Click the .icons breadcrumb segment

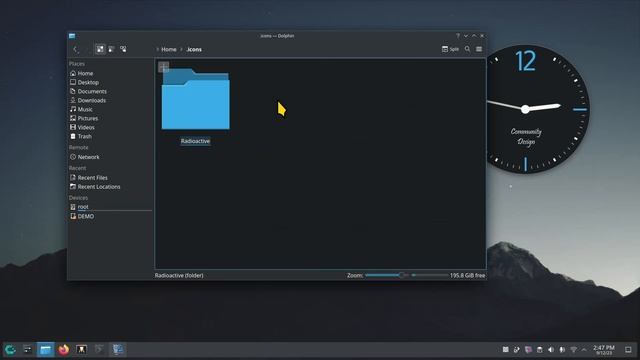coord(194,49)
